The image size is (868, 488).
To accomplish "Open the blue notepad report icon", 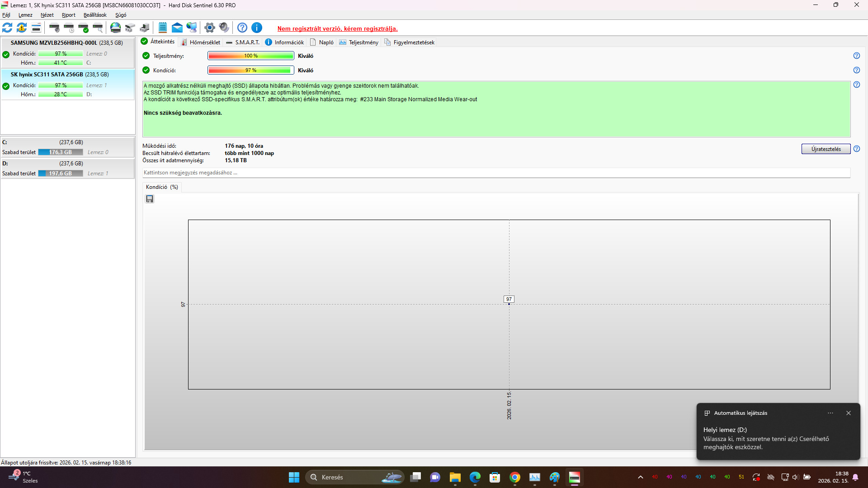I will tap(163, 28).
